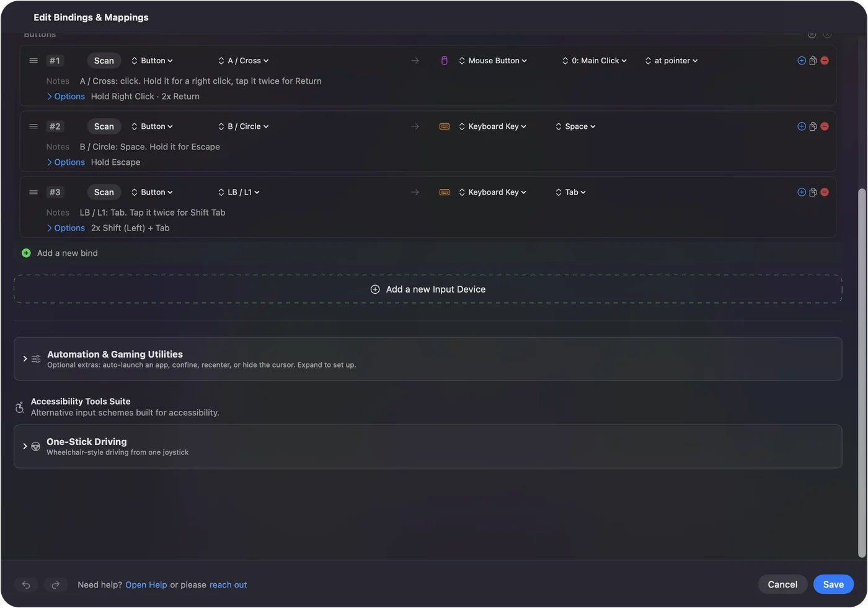Screen dimensions: 868x608
Task: Open Button type dropdown in binding #2
Action: pyautogui.click(x=152, y=126)
